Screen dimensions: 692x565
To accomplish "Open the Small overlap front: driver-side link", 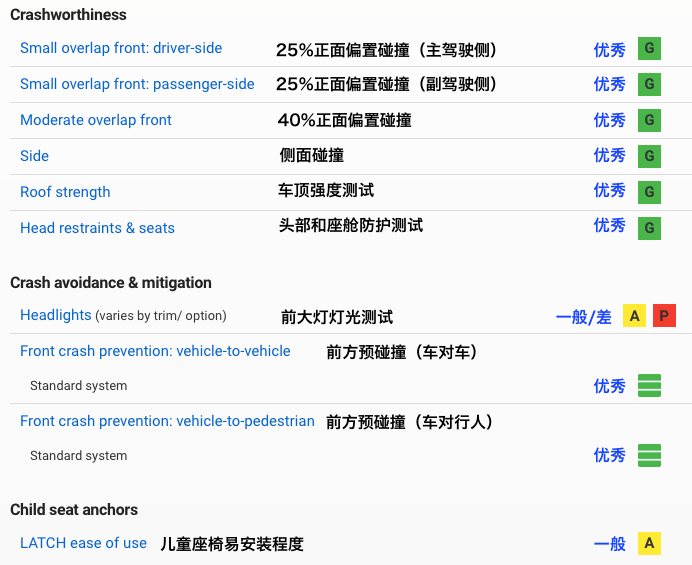I will point(121,48).
